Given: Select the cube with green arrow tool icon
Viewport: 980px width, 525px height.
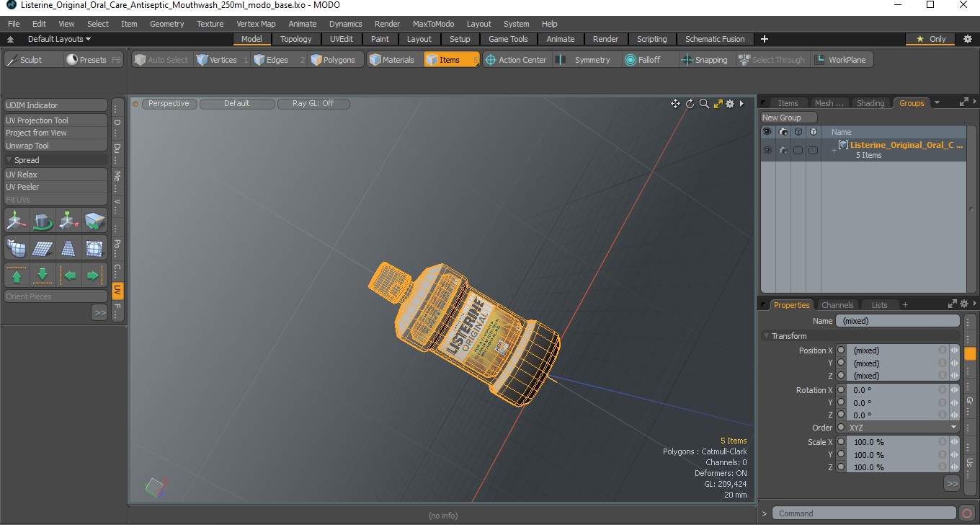Looking at the screenshot, I should tap(94, 221).
